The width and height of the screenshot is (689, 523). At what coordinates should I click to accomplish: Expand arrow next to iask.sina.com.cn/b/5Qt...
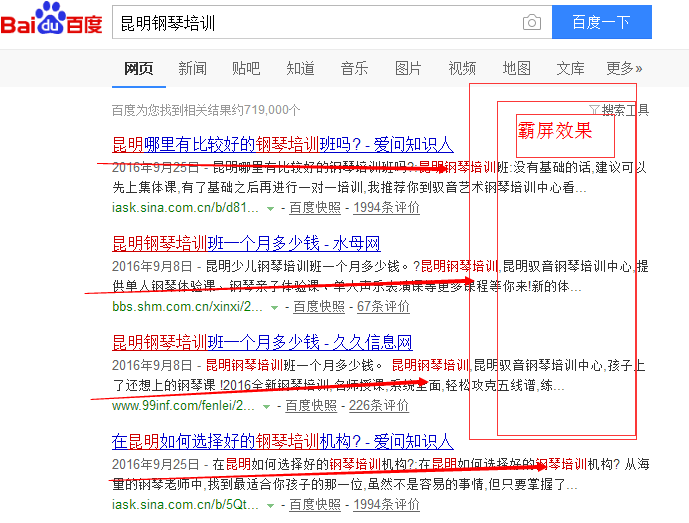point(271,505)
